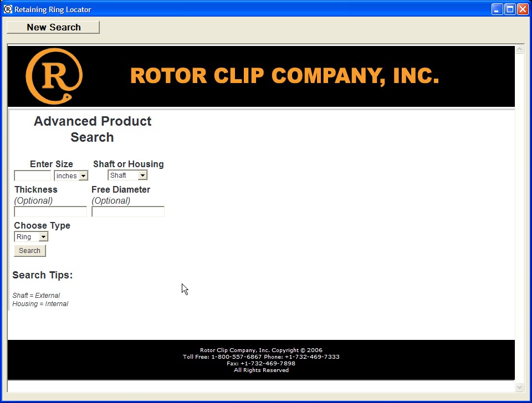Maximize the Retaining Ring Locator window
532x403 pixels.
pyautogui.click(x=510, y=9)
